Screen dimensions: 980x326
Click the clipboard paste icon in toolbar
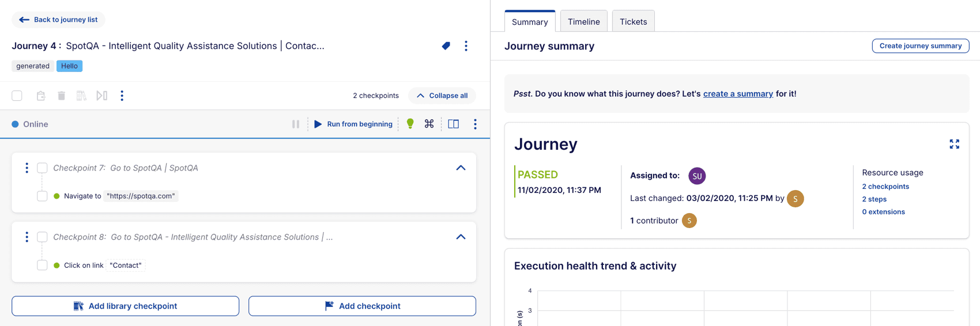click(41, 96)
